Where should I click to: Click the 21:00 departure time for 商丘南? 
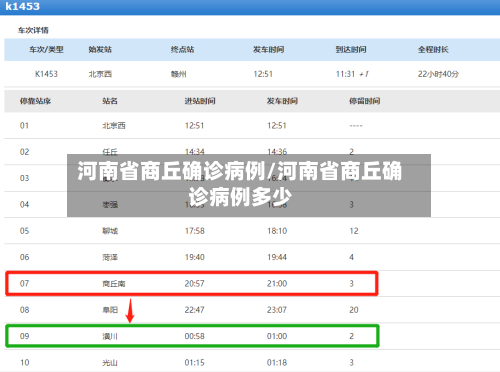pos(277,283)
